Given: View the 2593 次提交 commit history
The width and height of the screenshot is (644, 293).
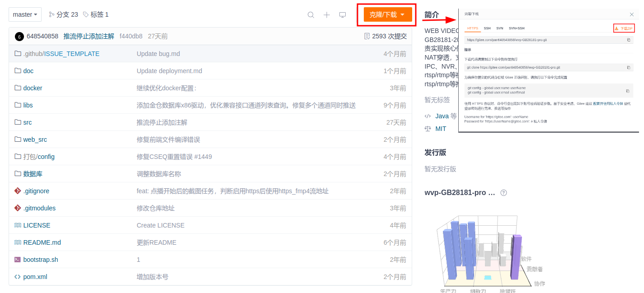Looking at the screenshot, I should click(x=385, y=36).
